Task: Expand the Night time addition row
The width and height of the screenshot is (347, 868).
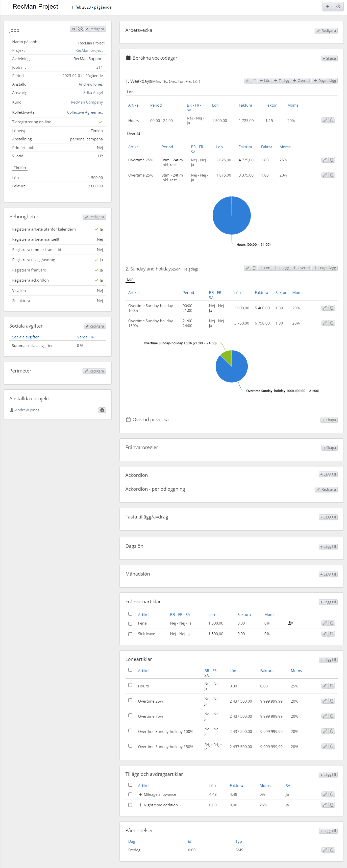Action: (x=140, y=805)
